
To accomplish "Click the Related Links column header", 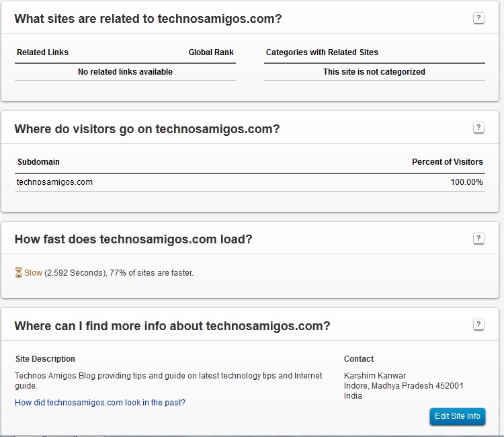I will [42, 52].
